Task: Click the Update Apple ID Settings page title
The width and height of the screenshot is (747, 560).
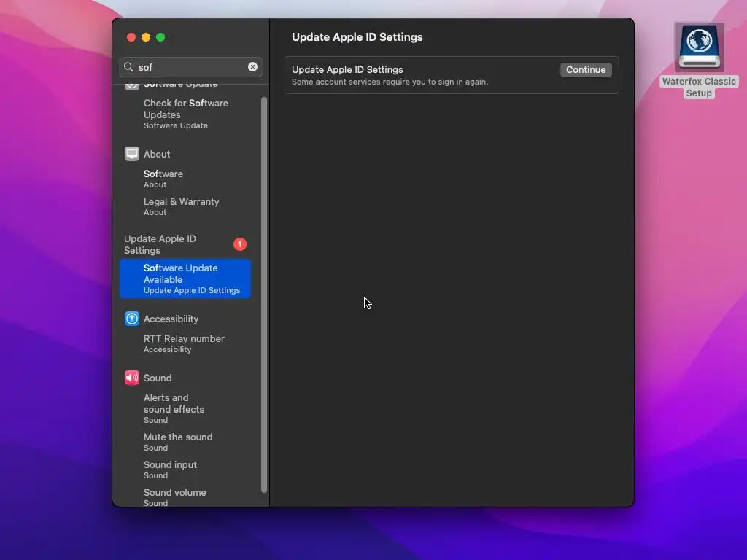Action: (x=357, y=37)
